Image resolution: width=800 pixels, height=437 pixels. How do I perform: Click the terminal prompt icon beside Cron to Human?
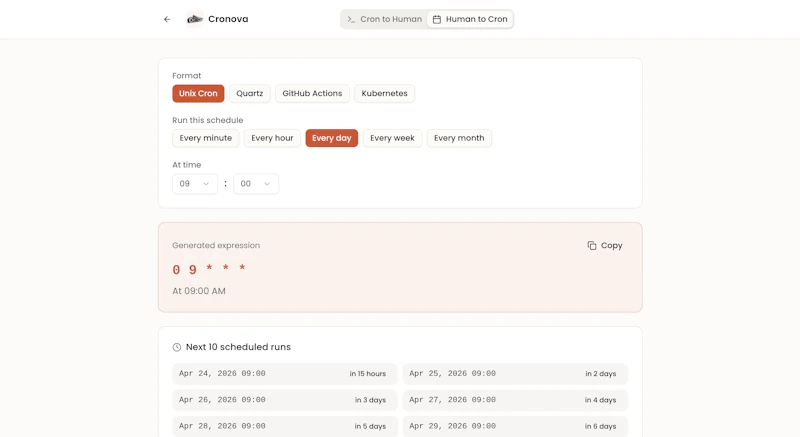[x=351, y=19]
